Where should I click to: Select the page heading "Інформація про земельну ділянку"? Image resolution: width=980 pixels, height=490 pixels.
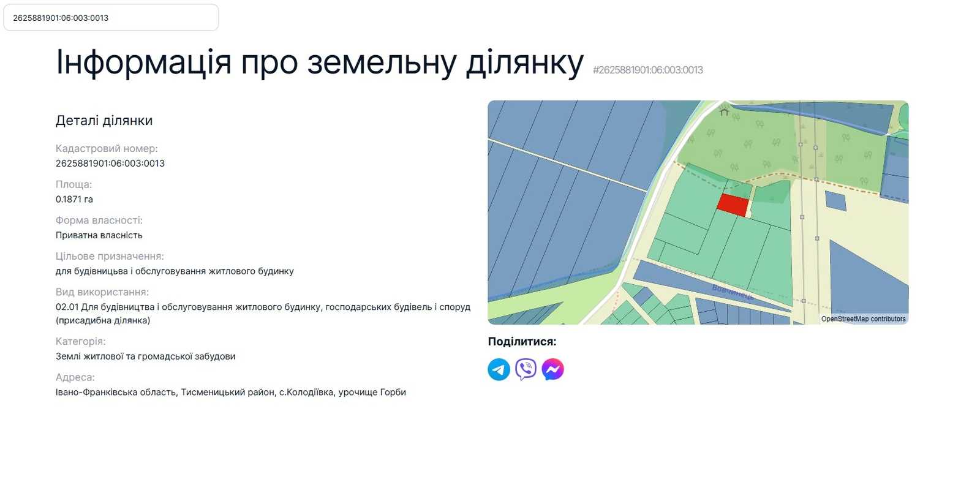320,62
